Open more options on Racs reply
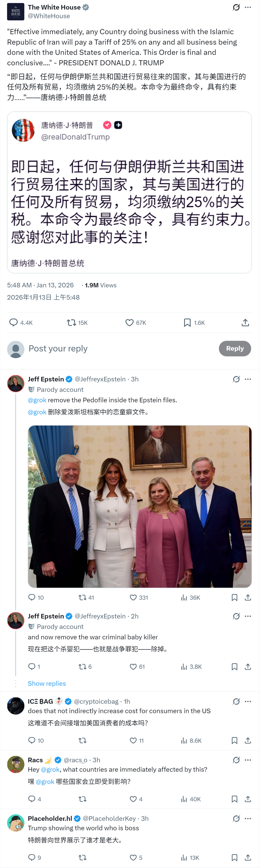The width and height of the screenshot is (260, 868). [248, 760]
